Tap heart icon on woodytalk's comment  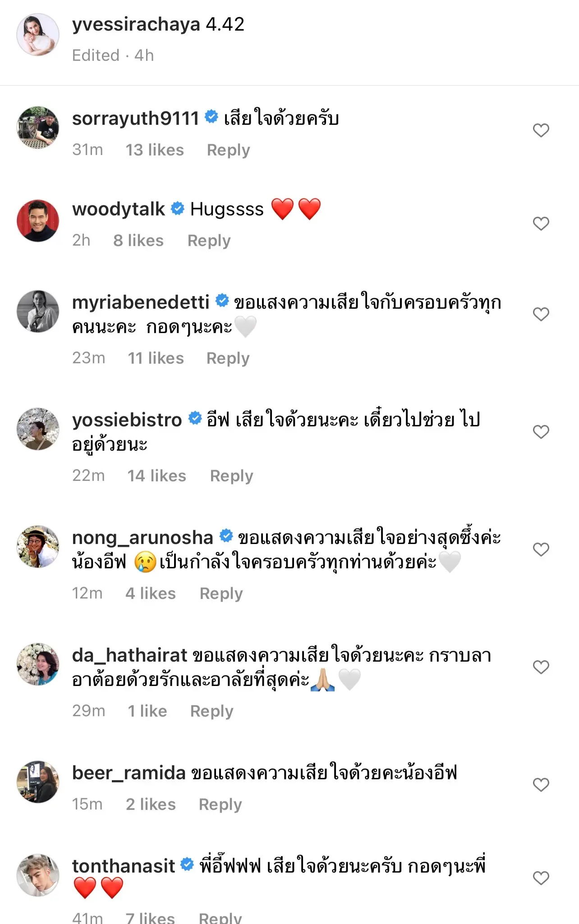(541, 224)
